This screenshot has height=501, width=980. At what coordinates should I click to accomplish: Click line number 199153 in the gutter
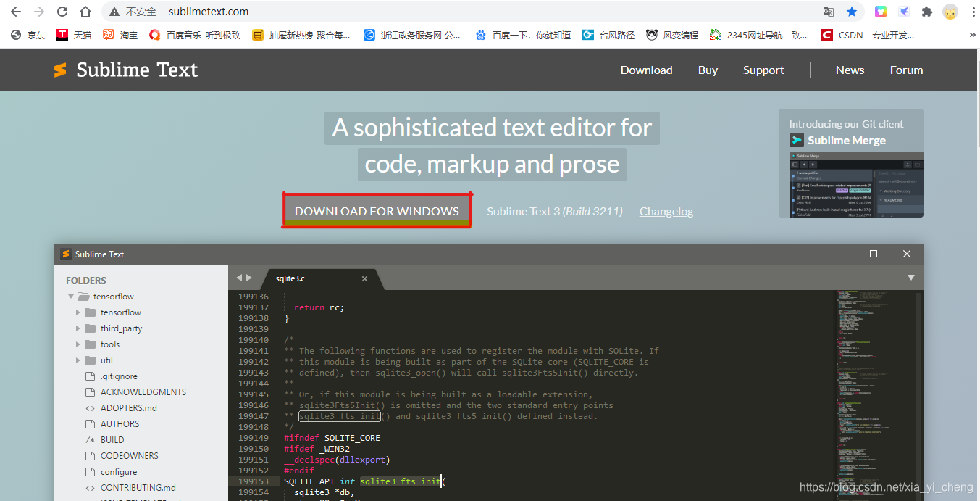(x=254, y=481)
